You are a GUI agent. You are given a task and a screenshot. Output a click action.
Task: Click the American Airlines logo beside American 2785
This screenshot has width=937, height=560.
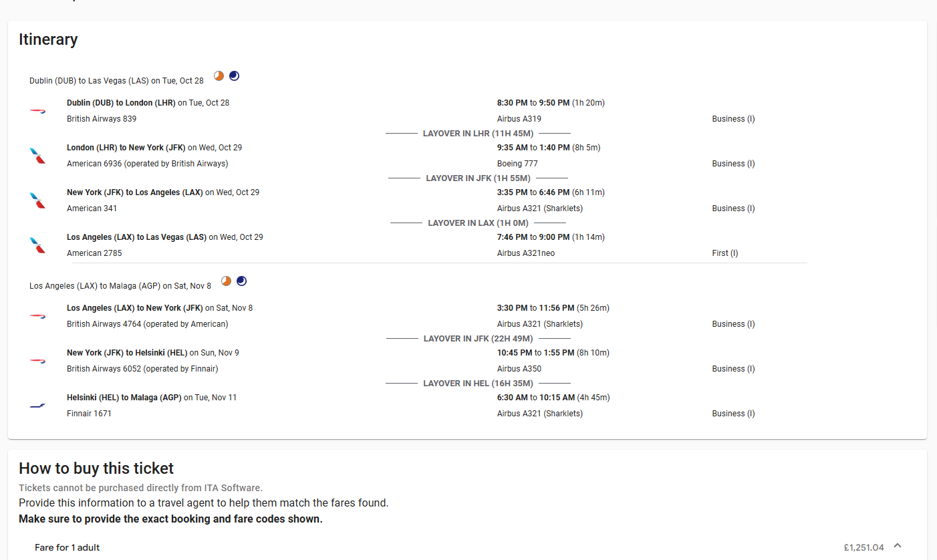click(38, 245)
